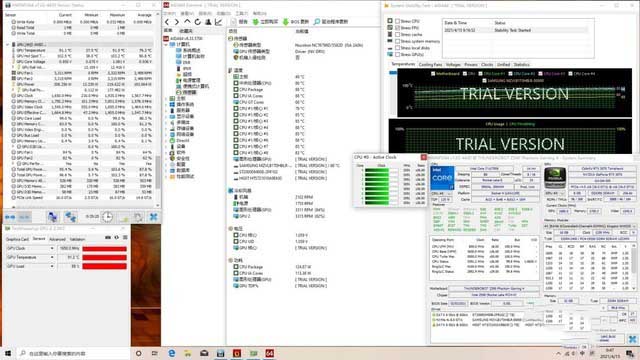Switch to Voltages tab
This screenshot has width=640, height=360.
453,64
